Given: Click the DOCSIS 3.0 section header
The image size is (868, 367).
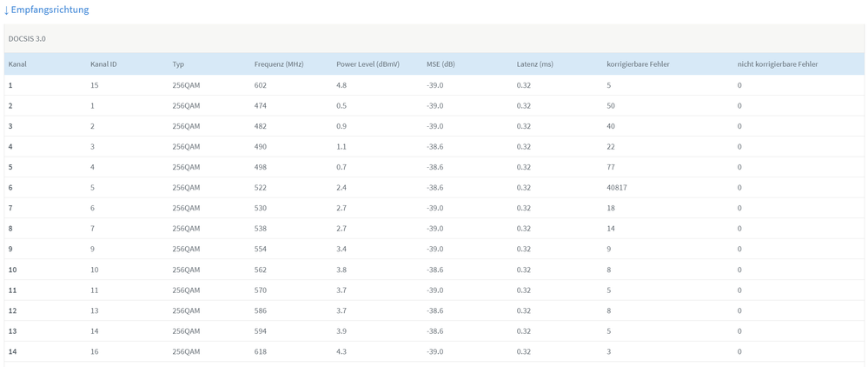Looking at the screenshot, I should pyautogui.click(x=27, y=39).
